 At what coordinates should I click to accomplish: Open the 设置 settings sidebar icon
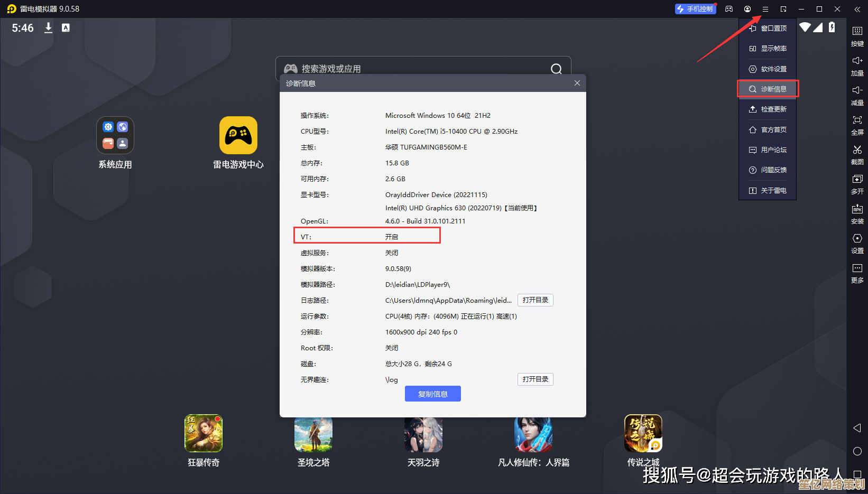click(x=857, y=244)
